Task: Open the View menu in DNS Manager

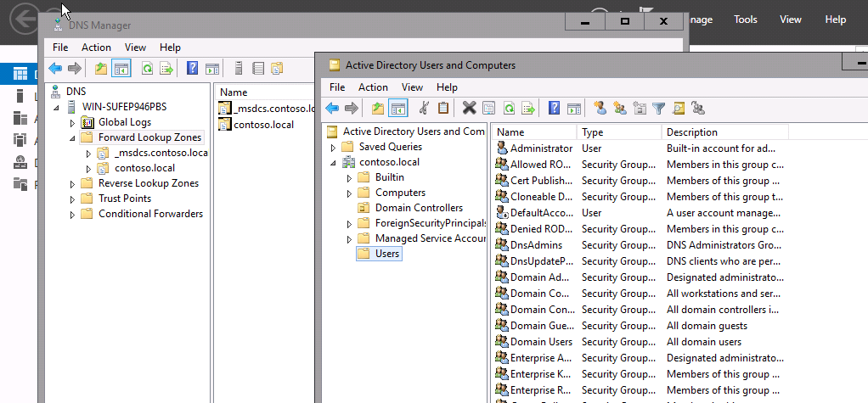Action: tap(136, 48)
